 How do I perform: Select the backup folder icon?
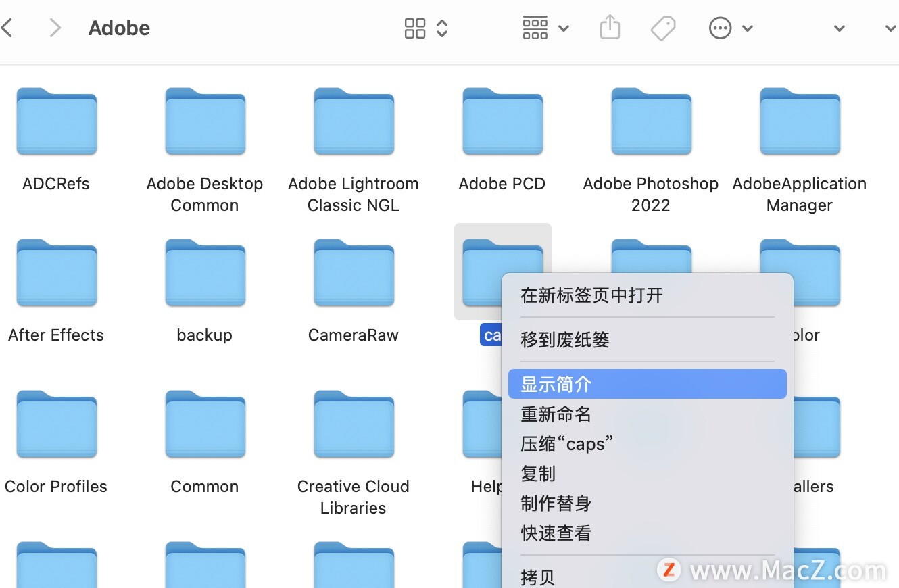point(205,273)
